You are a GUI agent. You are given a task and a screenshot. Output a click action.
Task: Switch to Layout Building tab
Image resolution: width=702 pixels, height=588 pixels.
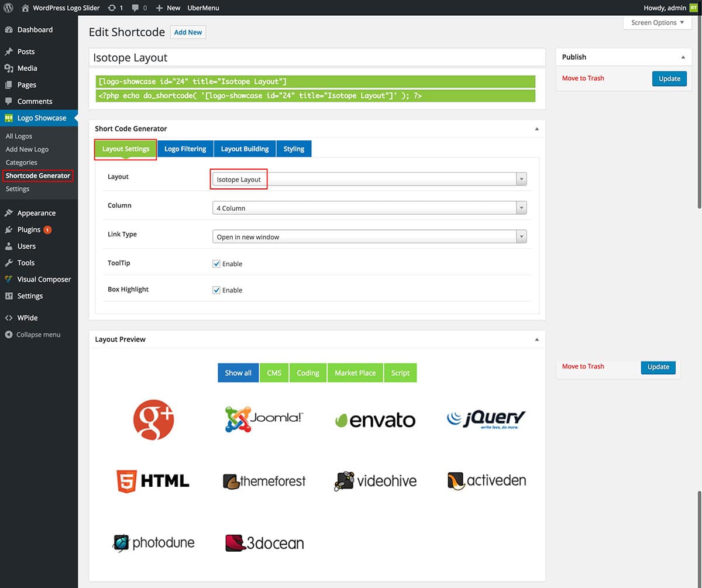tap(245, 149)
